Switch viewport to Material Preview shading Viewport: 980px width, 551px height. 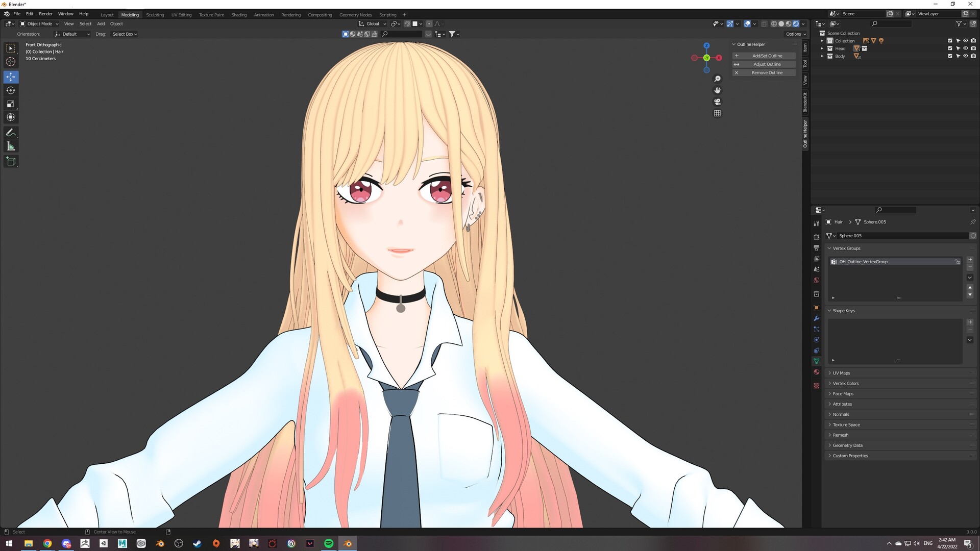coord(789,23)
